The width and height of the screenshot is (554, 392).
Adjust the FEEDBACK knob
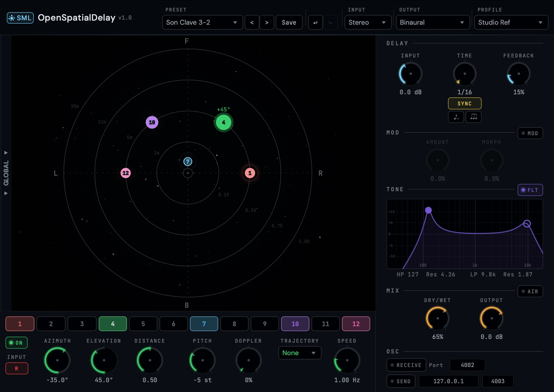pyautogui.click(x=519, y=74)
